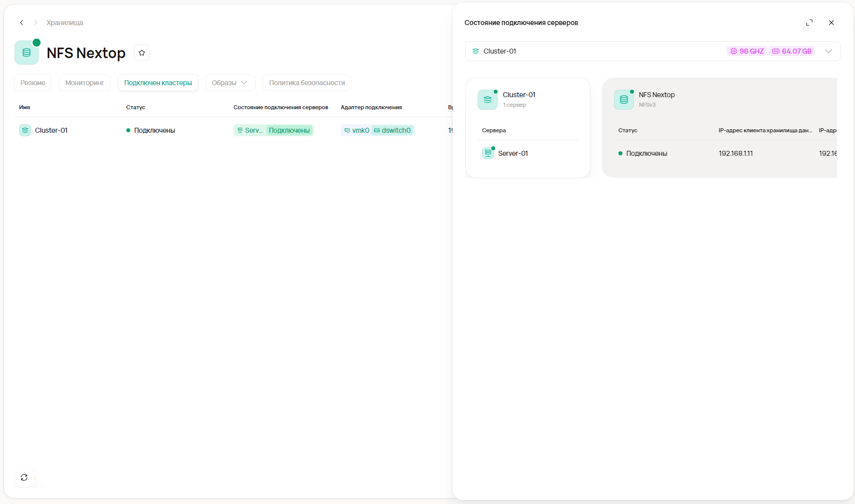Select the Подключен кластеры tab

(158, 83)
